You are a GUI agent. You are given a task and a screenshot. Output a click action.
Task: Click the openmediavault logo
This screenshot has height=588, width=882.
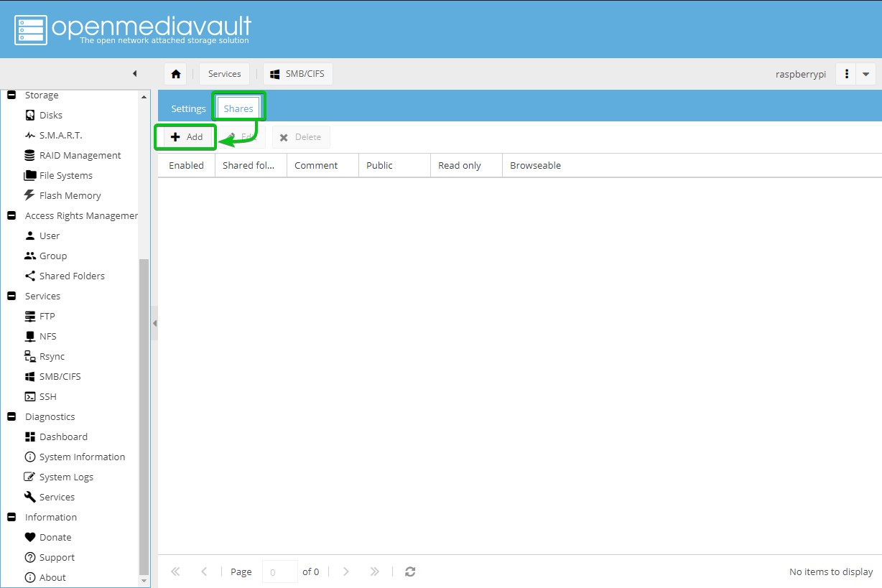(x=133, y=29)
